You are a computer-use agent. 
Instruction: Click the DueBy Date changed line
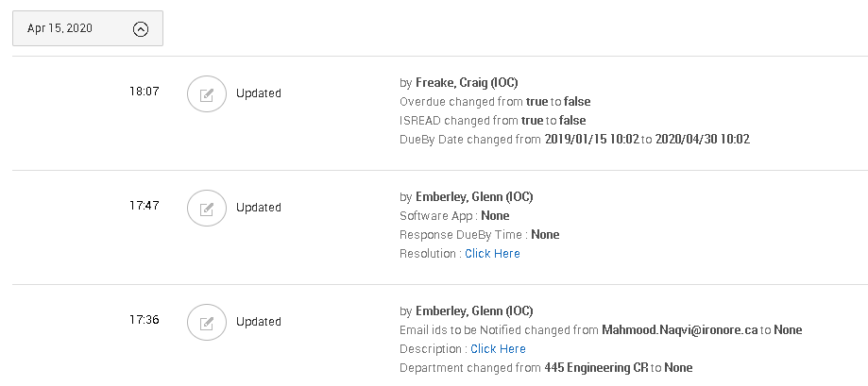[x=574, y=140]
